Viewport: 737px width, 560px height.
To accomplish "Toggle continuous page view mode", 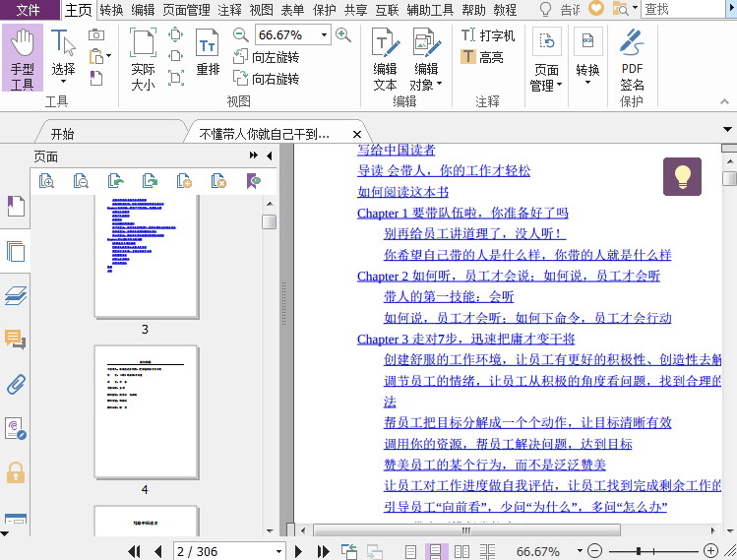I will tap(436, 551).
